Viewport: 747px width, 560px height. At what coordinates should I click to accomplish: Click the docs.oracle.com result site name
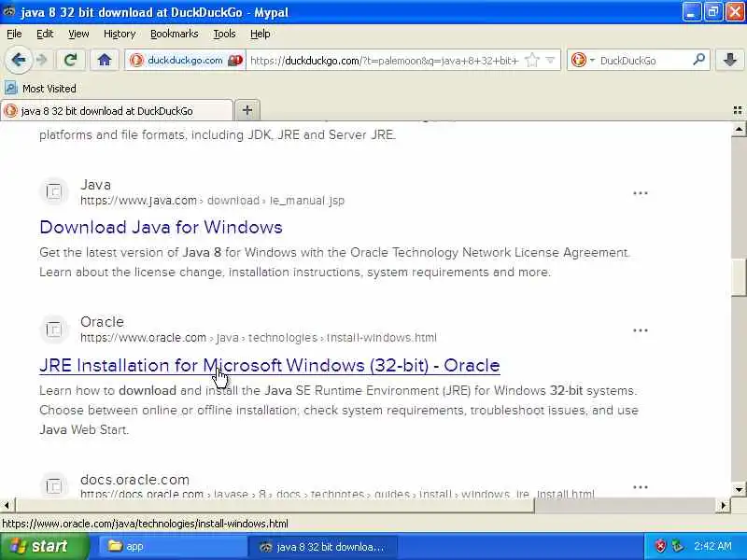[134, 479]
